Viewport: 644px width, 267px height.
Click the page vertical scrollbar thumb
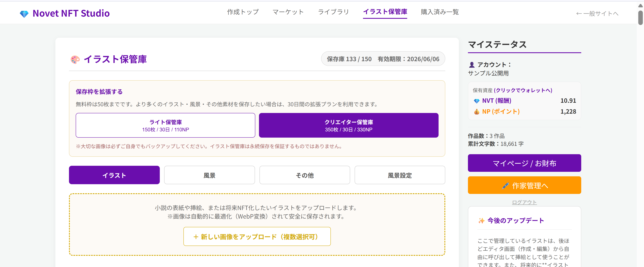pos(640,17)
